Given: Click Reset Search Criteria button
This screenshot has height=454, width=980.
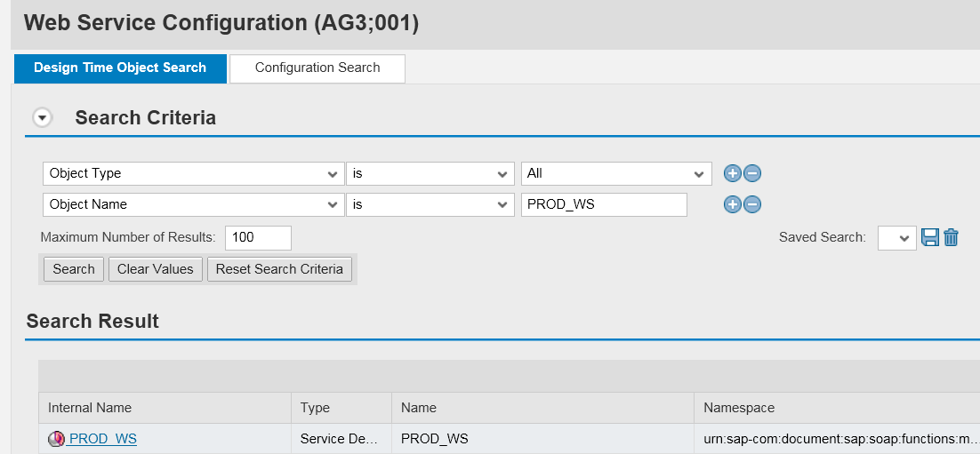Looking at the screenshot, I should pyautogui.click(x=279, y=269).
